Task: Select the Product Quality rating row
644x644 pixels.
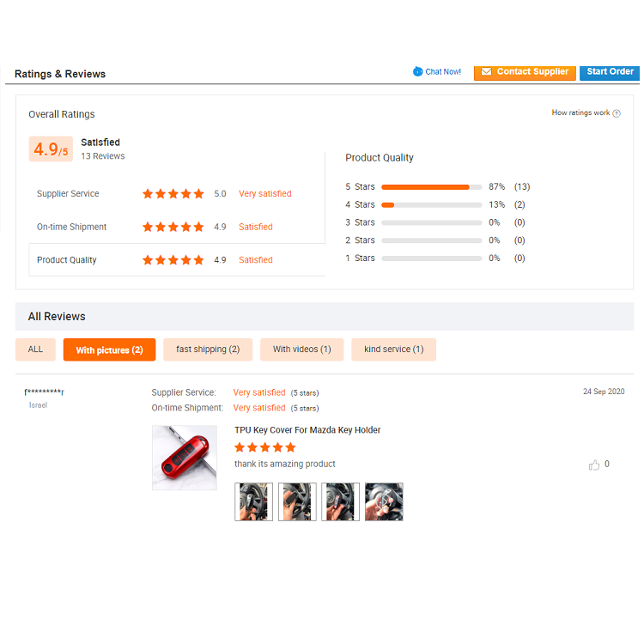Action: [177, 259]
